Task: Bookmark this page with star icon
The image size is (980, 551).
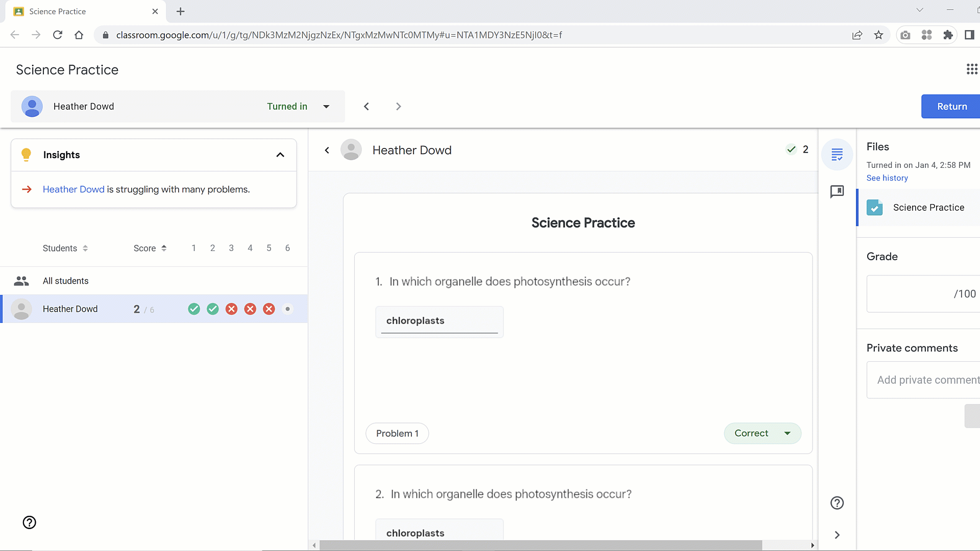Action: tap(878, 35)
